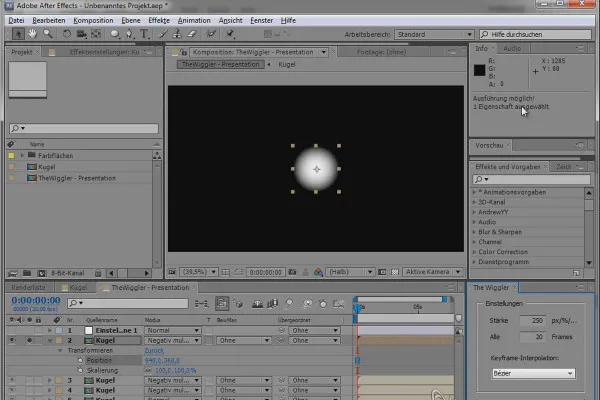This screenshot has width=600, height=400.
Task: Open the composition mini-flowchart icon in timeline
Action: pos(201,304)
